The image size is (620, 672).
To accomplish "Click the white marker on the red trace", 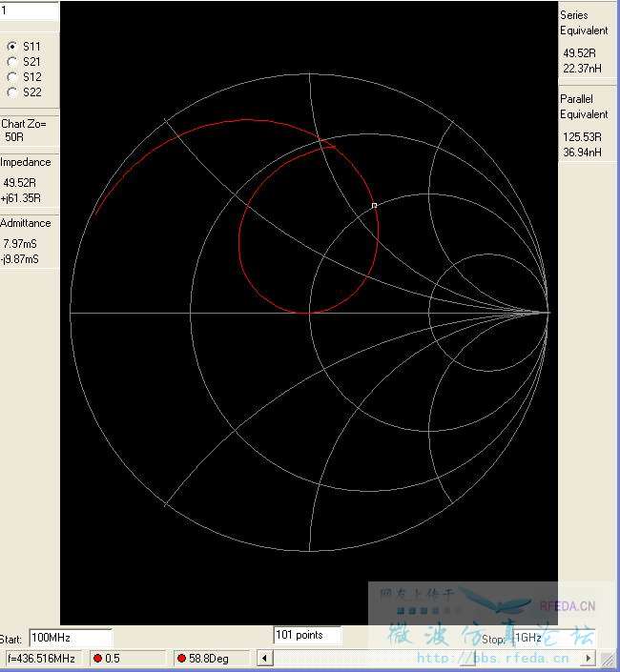I will click(x=374, y=206).
